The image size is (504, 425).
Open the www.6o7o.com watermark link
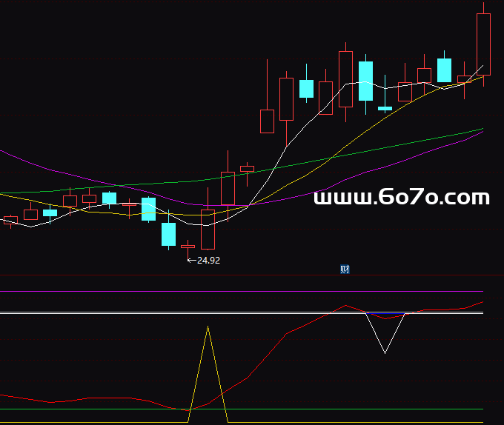[x=402, y=198]
